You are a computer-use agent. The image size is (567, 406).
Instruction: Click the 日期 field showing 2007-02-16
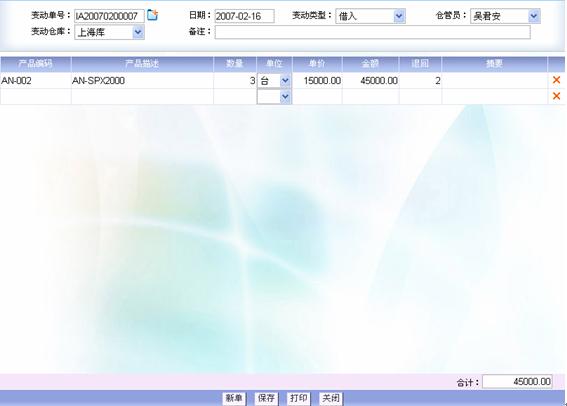click(x=244, y=16)
